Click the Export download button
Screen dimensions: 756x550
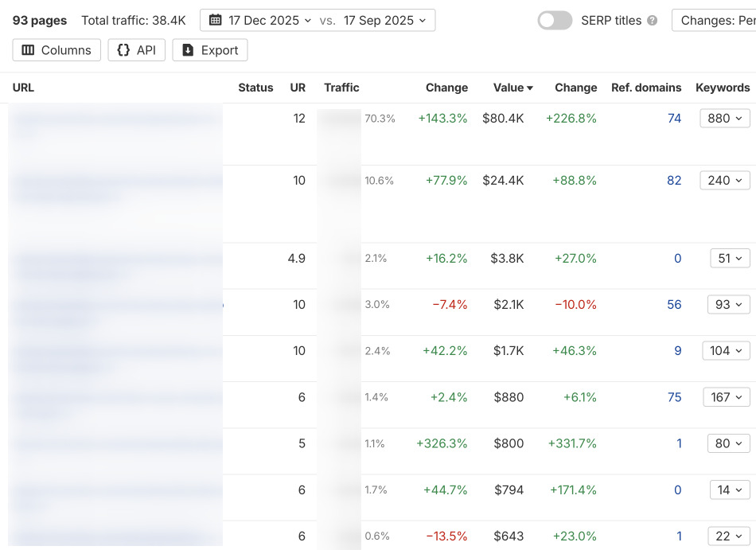pyautogui.click(x=210, y=50)
